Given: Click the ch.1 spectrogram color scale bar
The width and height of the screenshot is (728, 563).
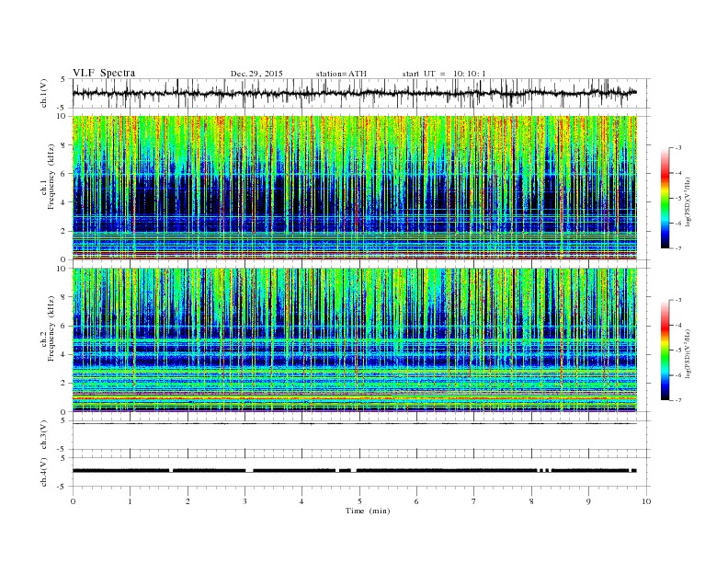Looking at the screenshot, I should pyautogui.click(x=665, y=198).
